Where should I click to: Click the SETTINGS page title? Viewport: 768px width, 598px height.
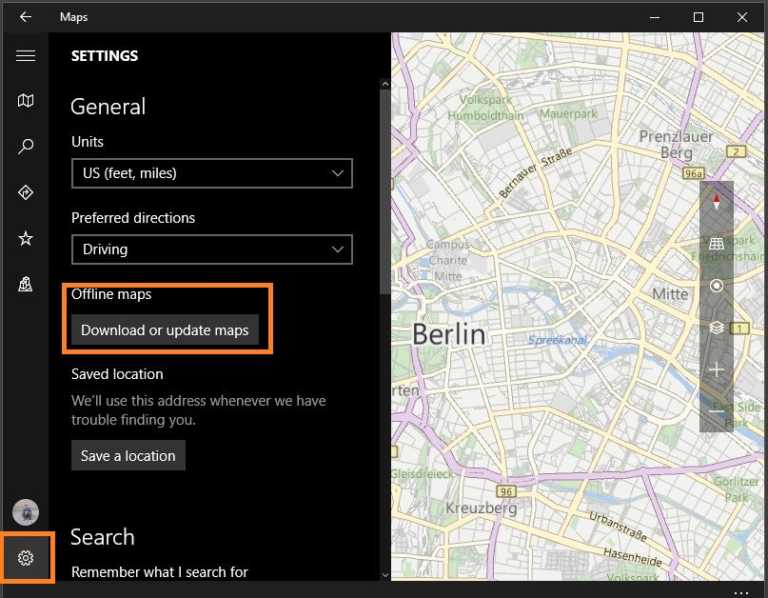click(105, 56)
